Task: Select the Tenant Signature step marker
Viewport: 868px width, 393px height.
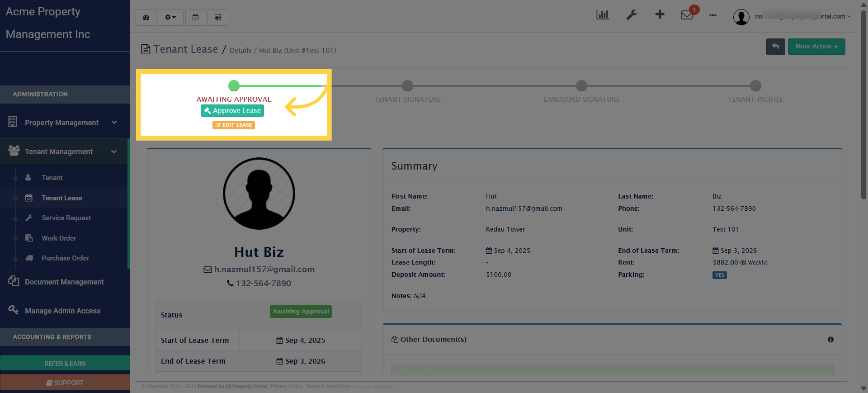Action: [x=408, y=85]
